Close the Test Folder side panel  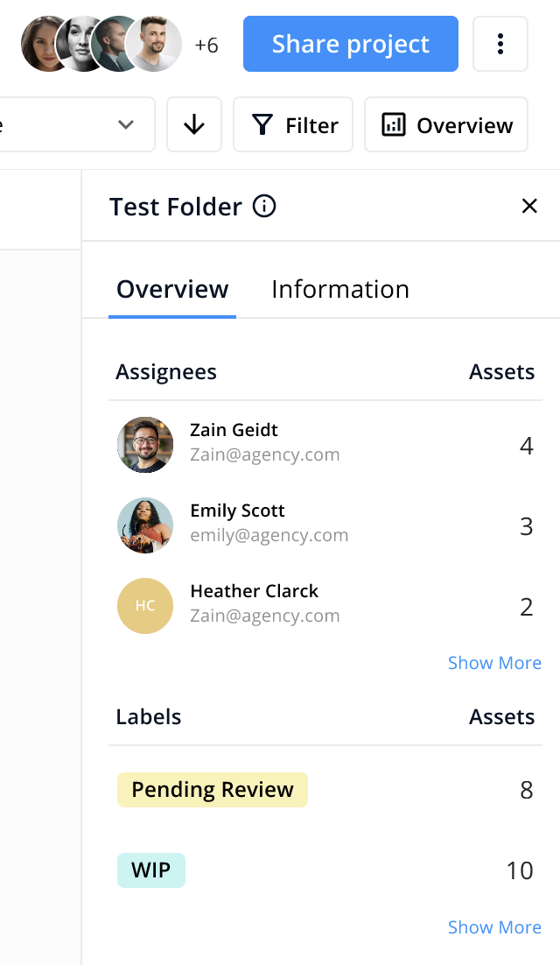[x=528, y=207]
